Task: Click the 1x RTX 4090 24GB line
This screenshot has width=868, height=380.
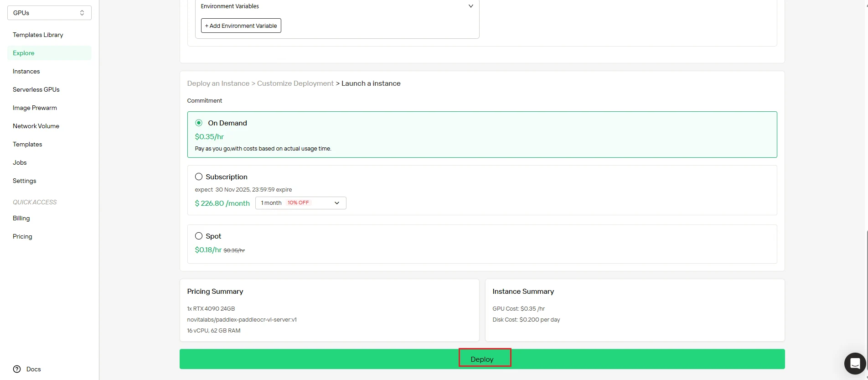Action: [211, 309]
